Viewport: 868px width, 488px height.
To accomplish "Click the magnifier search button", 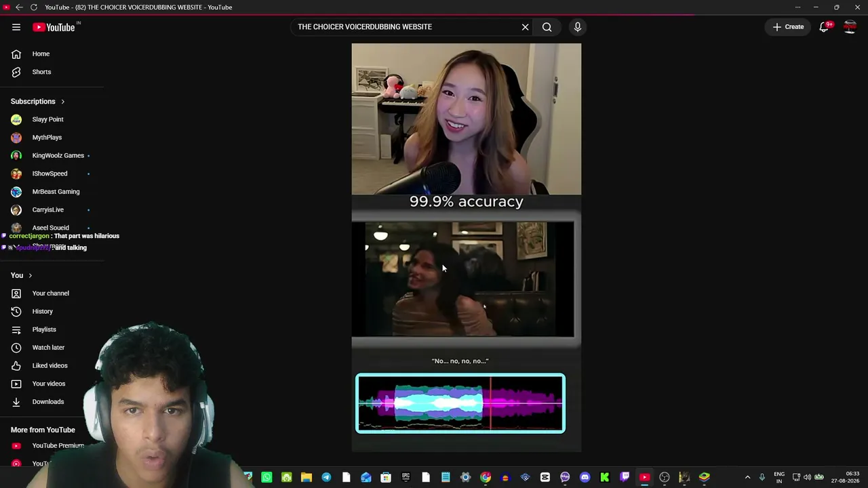I will [x=547, y=27].
